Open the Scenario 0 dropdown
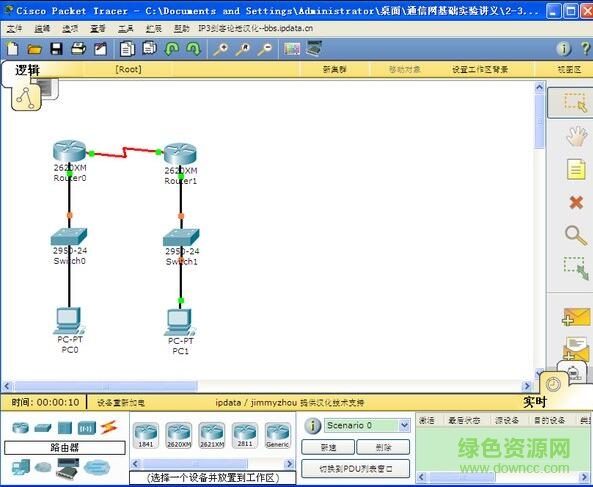593x487 pixels. [x=366, y=425]
